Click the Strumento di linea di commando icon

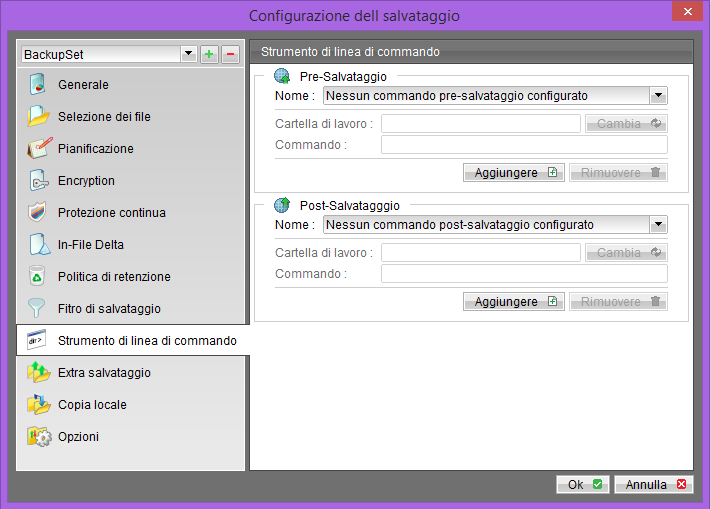click(x=37, y=340)
